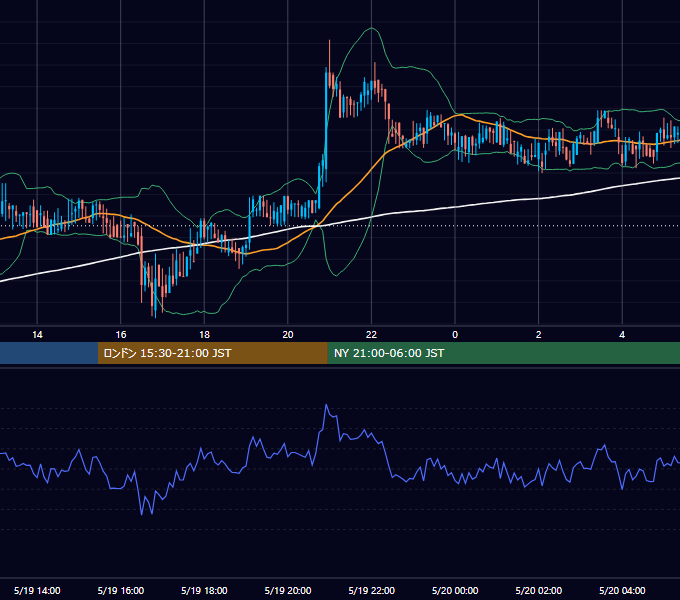Click the 5/19 22:00 date label
Viewport: 680px width, 600px height.
pos(372,590)
